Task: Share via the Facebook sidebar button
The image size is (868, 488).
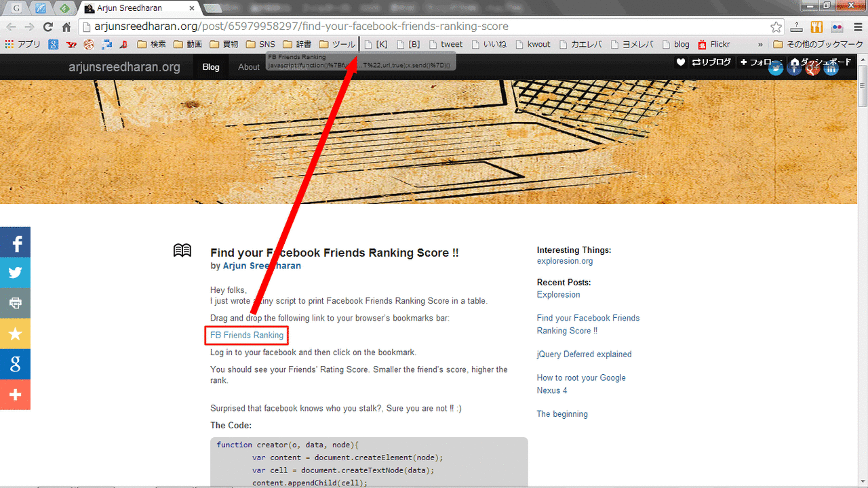Action: point(15,242)
